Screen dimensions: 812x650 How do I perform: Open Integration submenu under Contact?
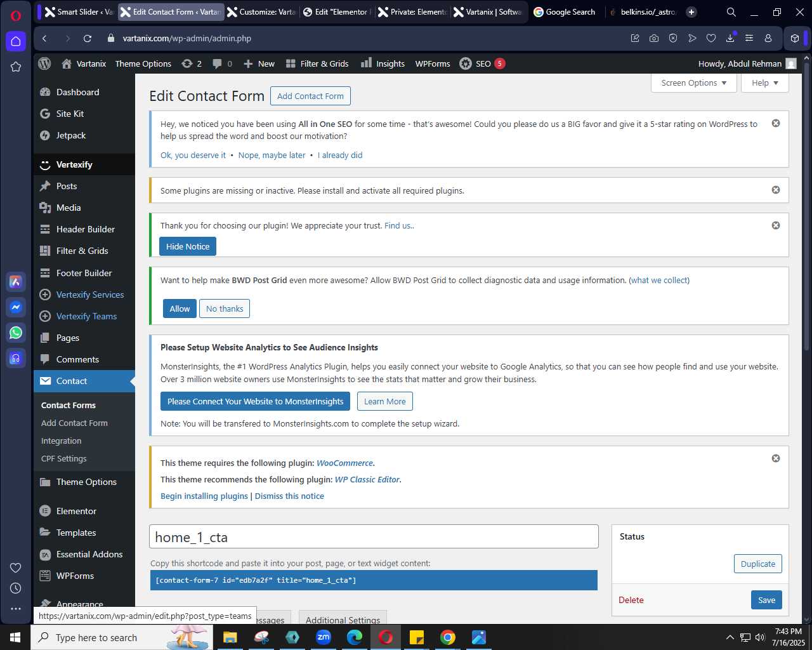(61, 441)
